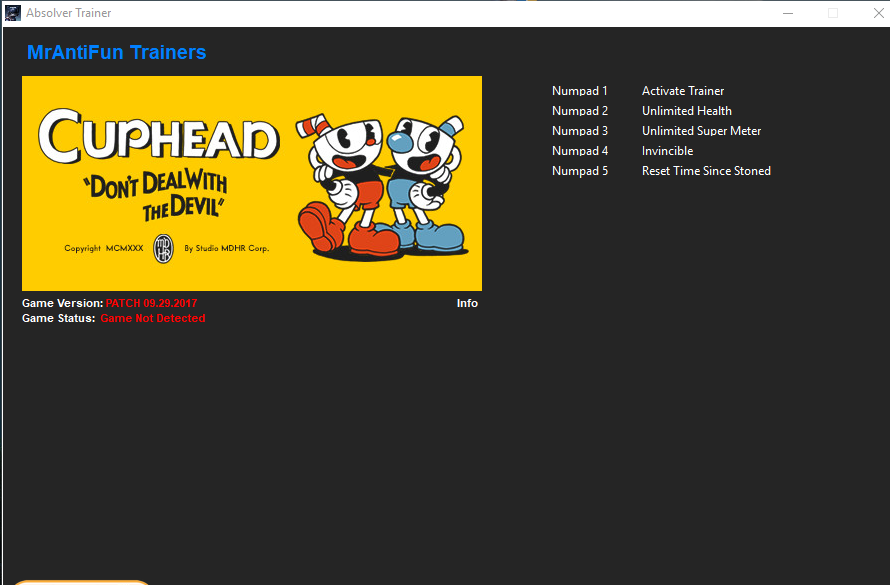
Task: Click the Game Not Detected status text
Action: click(x=153, y=318)
